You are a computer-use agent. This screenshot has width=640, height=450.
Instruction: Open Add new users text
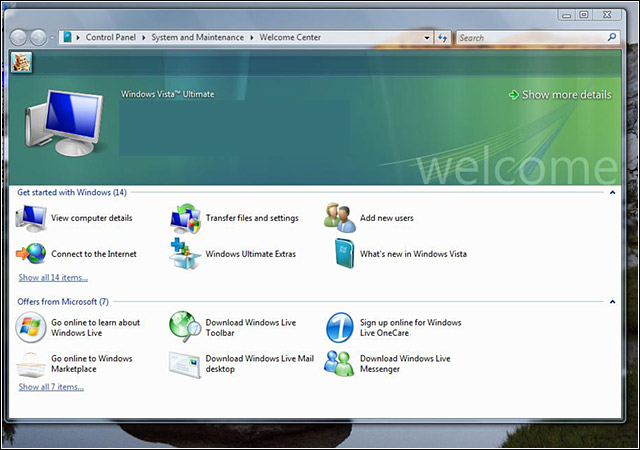387,218
